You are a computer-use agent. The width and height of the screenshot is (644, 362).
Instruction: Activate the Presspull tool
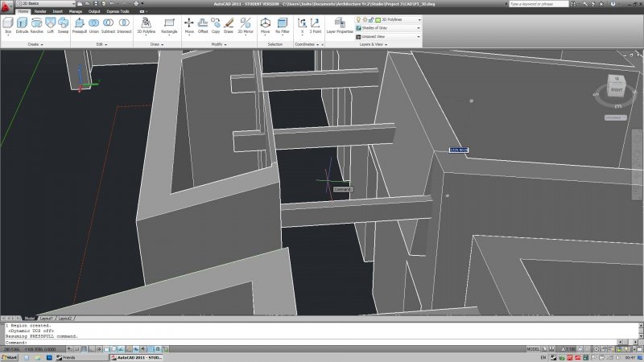[x=80, y=24]
